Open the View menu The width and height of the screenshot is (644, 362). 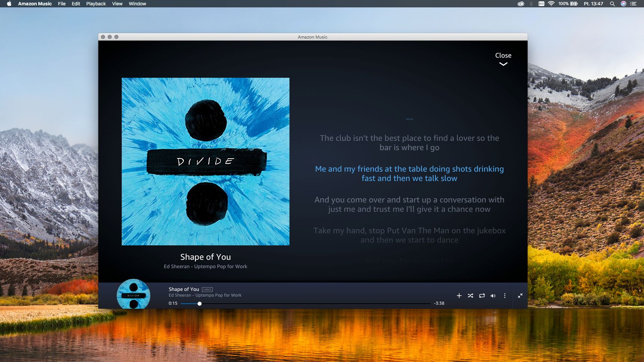pos(117,4)
